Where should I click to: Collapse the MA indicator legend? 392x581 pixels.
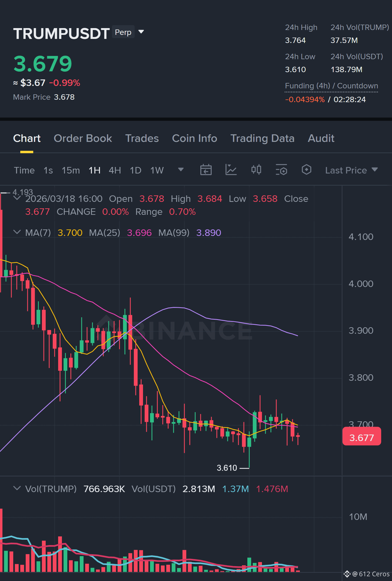17,232
